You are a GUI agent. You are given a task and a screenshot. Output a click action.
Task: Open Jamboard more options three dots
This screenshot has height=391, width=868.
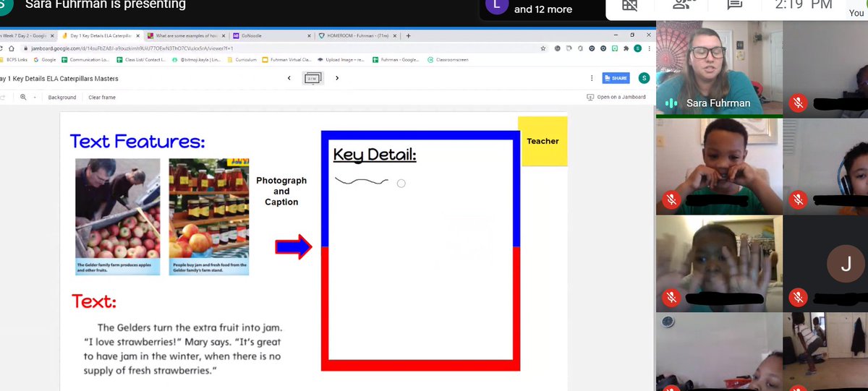point(592,78)
